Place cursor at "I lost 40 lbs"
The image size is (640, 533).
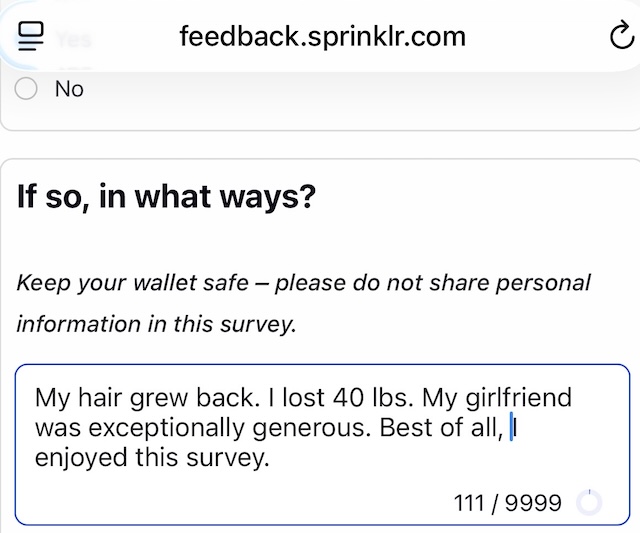(338, 398)
